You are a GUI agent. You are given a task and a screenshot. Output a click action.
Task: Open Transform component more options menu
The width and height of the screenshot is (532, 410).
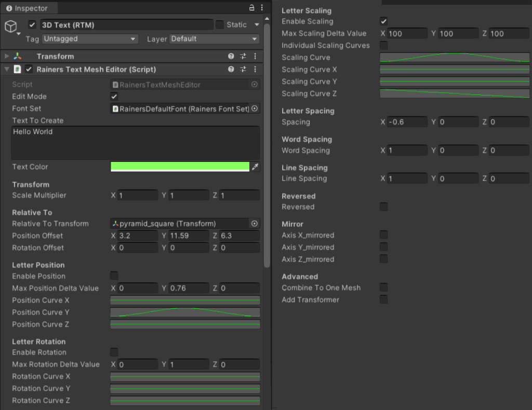(x=255, y=56)
